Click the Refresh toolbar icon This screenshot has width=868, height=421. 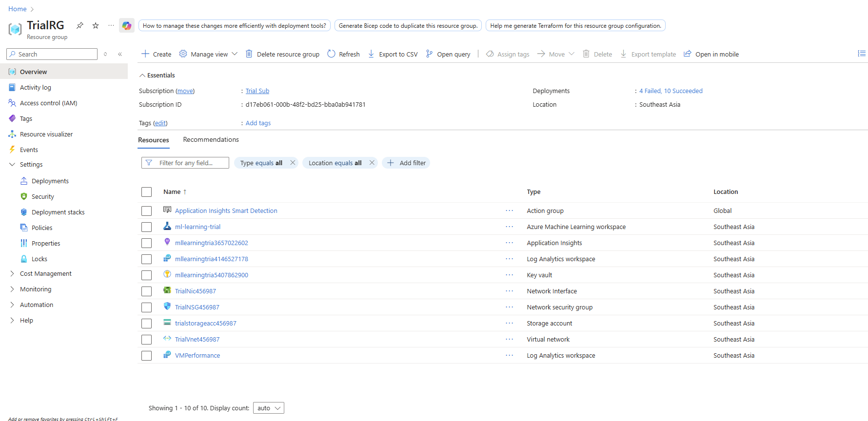click(332, 54)
